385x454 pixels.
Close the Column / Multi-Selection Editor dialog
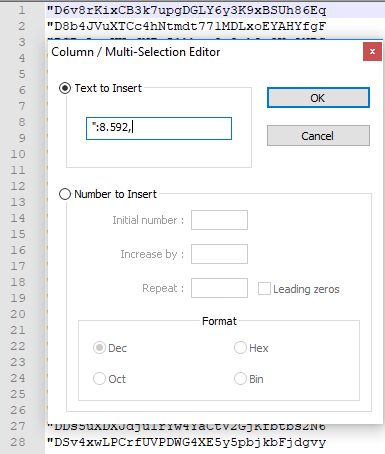point(372,52)
